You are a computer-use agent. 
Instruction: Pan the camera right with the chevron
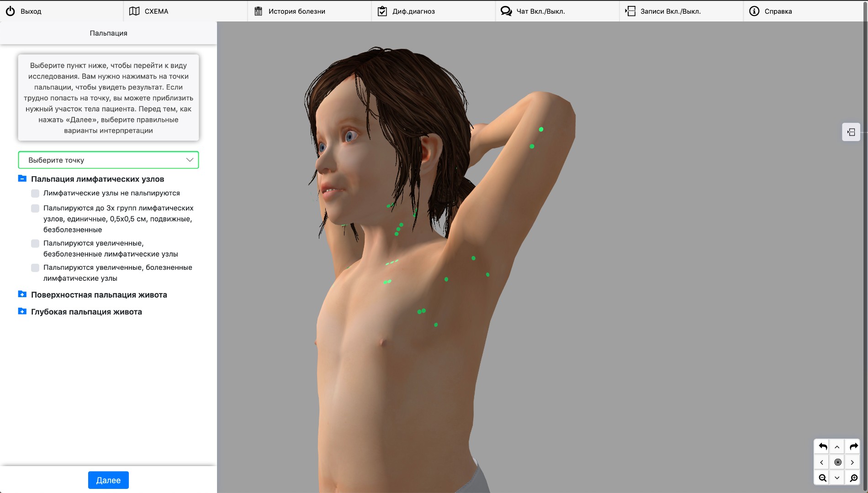pos(852,462)
